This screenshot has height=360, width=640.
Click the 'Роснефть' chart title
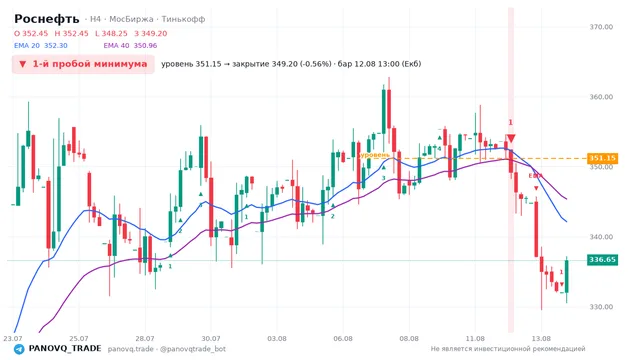(x=47, y=19)
